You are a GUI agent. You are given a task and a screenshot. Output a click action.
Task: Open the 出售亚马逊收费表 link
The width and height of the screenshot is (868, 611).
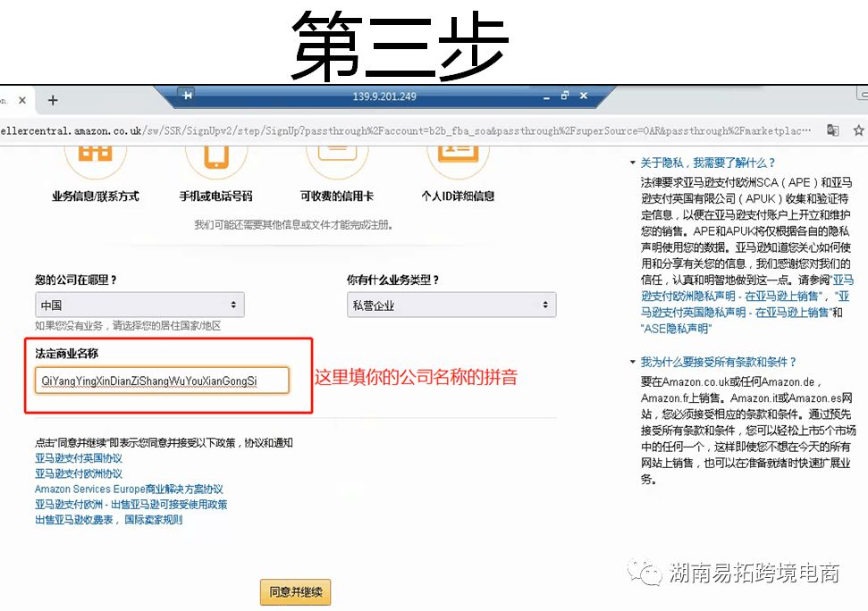click(73, 520)
